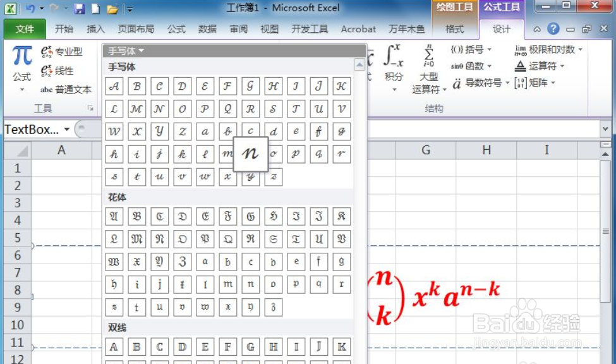Open the File (文件) tab
The width and height of the screenshot is (616, 364).
(25, 29)
